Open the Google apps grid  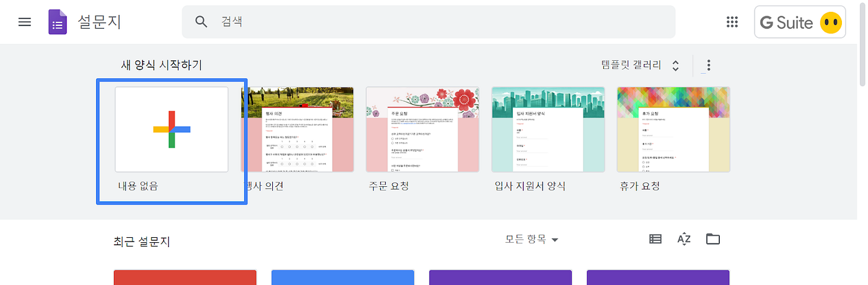732,22
